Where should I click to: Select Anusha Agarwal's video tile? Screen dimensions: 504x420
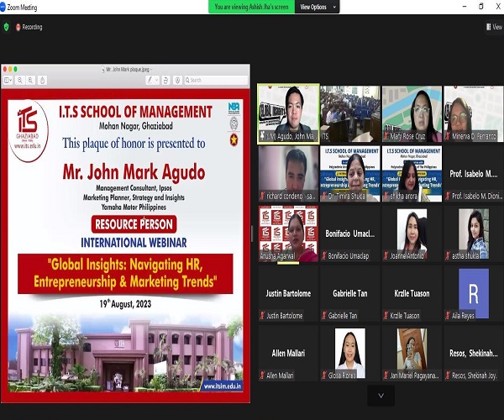pos(288,234)
